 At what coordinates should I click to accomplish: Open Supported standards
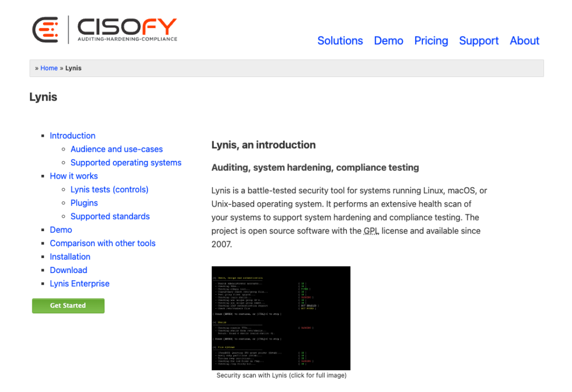[110, 216]
